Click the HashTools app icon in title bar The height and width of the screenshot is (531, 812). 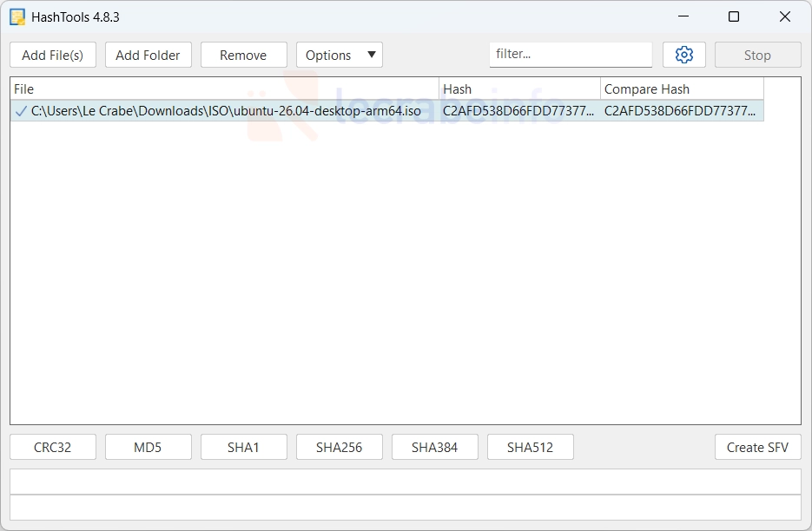coord(17,16)
